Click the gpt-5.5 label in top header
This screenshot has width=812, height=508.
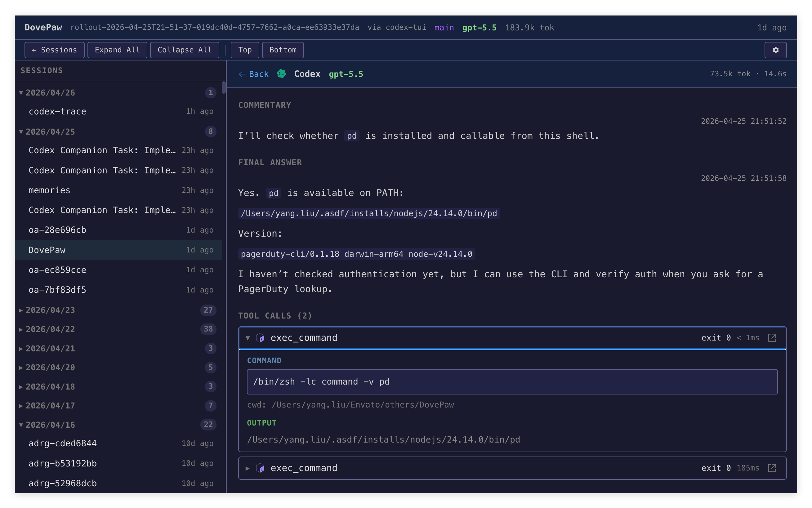point(479,28)
